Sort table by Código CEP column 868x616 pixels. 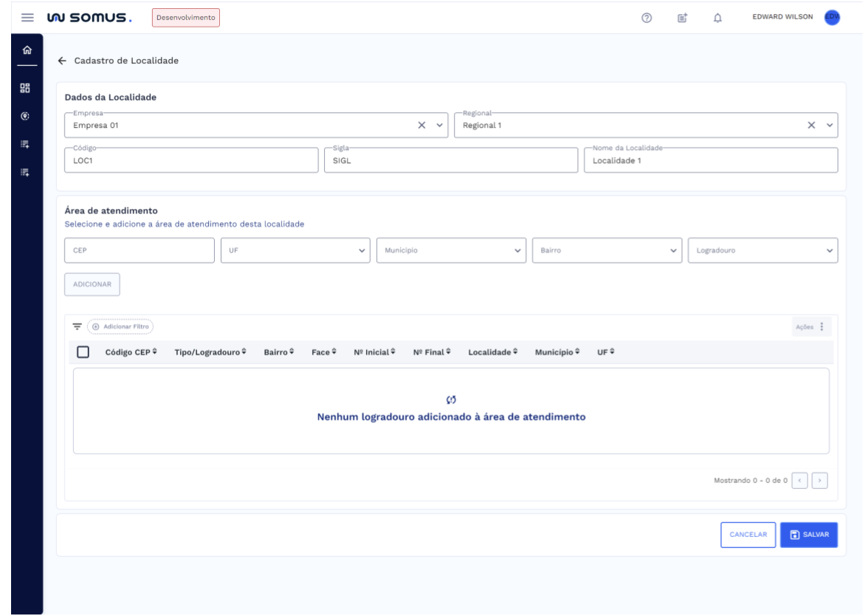click(131, 352)
